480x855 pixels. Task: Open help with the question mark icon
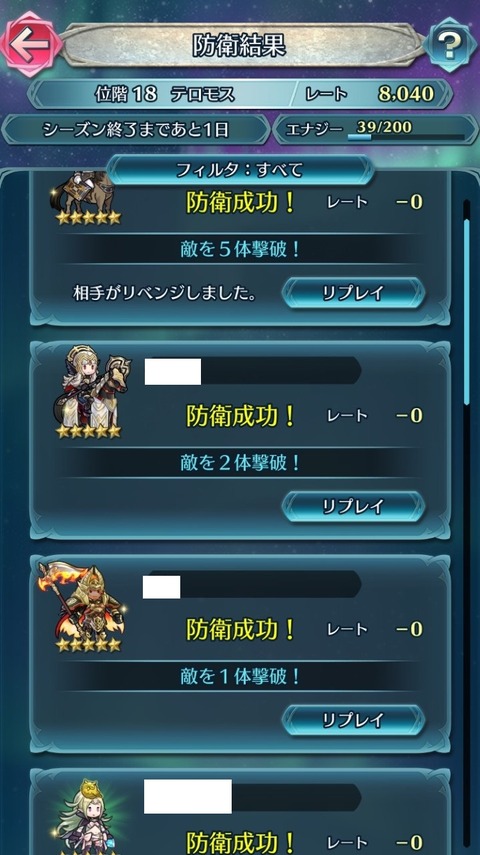click(449, 46)
